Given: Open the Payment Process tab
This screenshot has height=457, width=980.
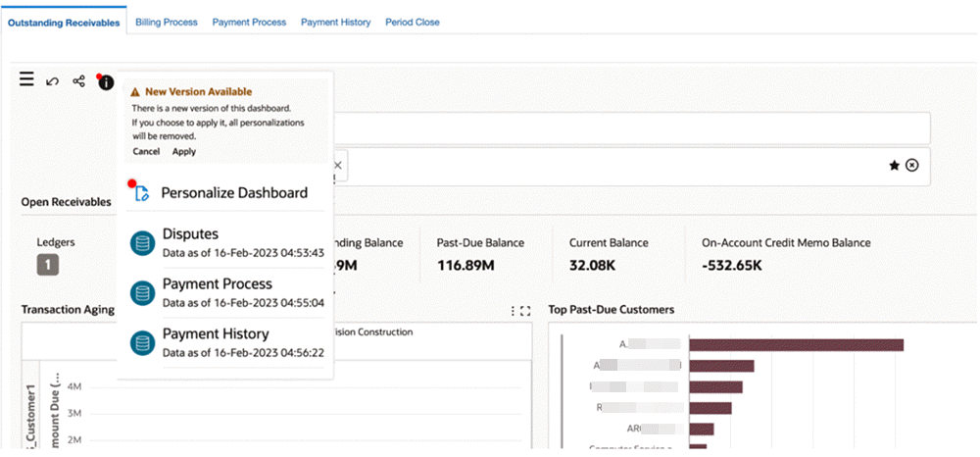Looking at the screenshot, I should click(249, 23).
